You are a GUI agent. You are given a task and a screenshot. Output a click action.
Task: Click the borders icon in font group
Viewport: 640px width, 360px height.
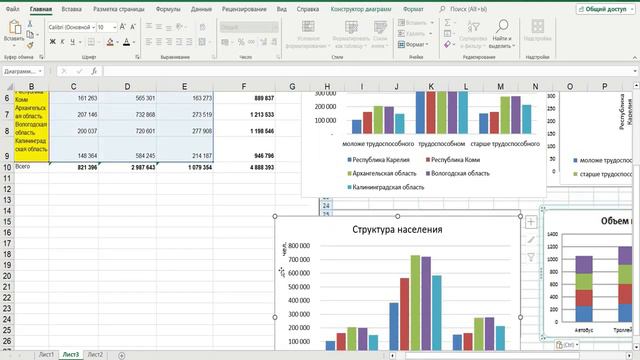91,42
